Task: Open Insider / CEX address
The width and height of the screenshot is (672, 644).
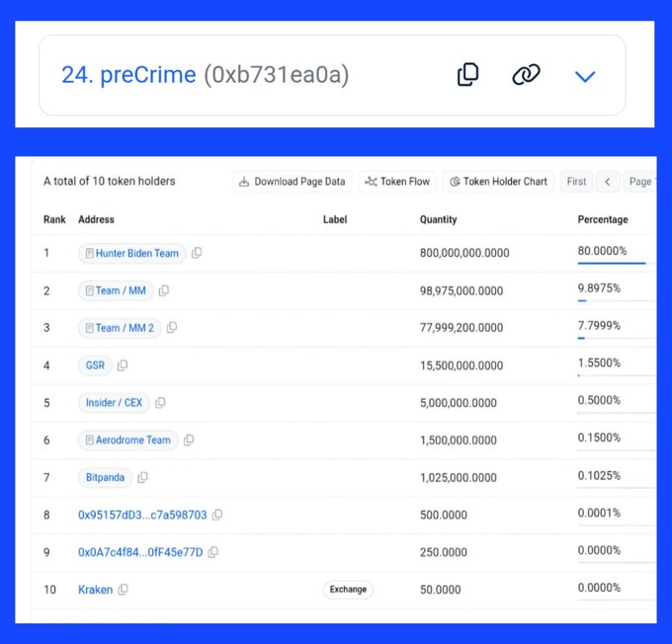Action: (114, 403)
